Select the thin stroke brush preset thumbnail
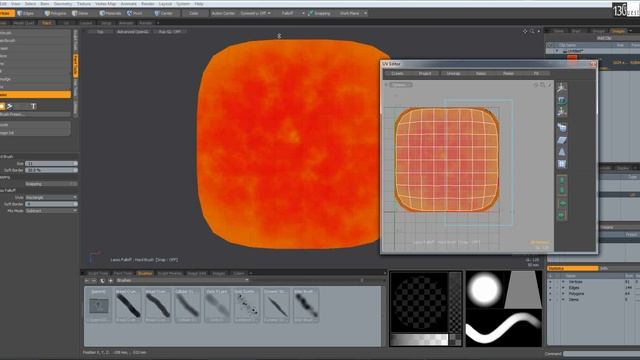This screenshot has height=360, width=640. [x=276, y=305]
